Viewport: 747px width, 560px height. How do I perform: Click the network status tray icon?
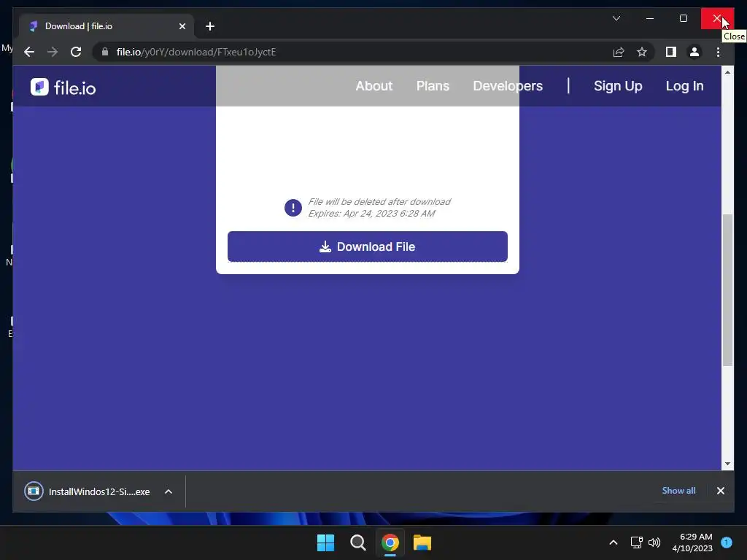636,542
